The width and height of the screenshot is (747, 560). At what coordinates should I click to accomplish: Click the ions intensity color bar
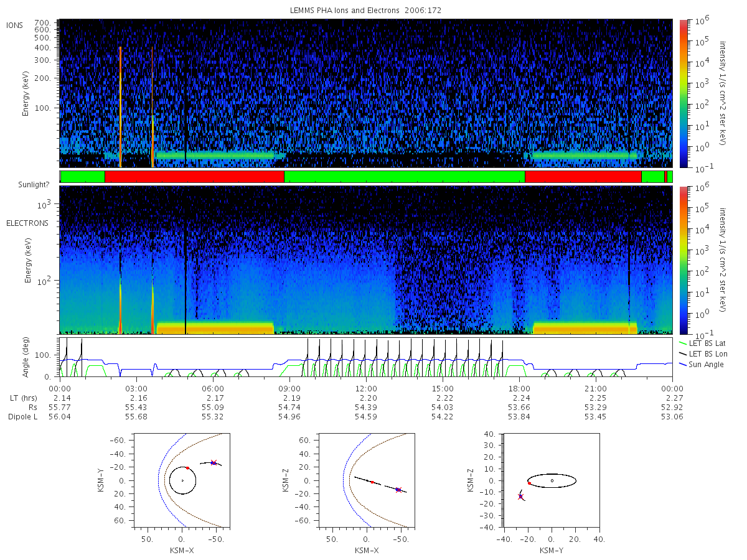coord(683,93)
